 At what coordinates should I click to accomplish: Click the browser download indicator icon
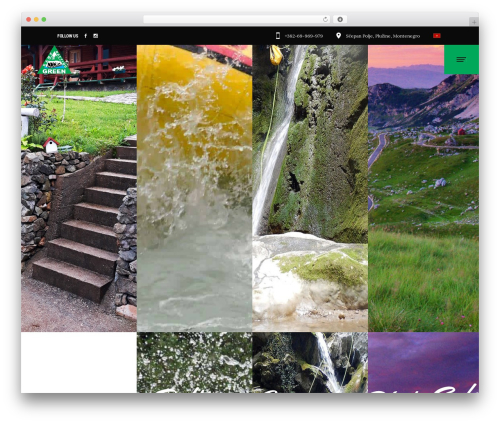pyautogui.click(x=340, y=19)
